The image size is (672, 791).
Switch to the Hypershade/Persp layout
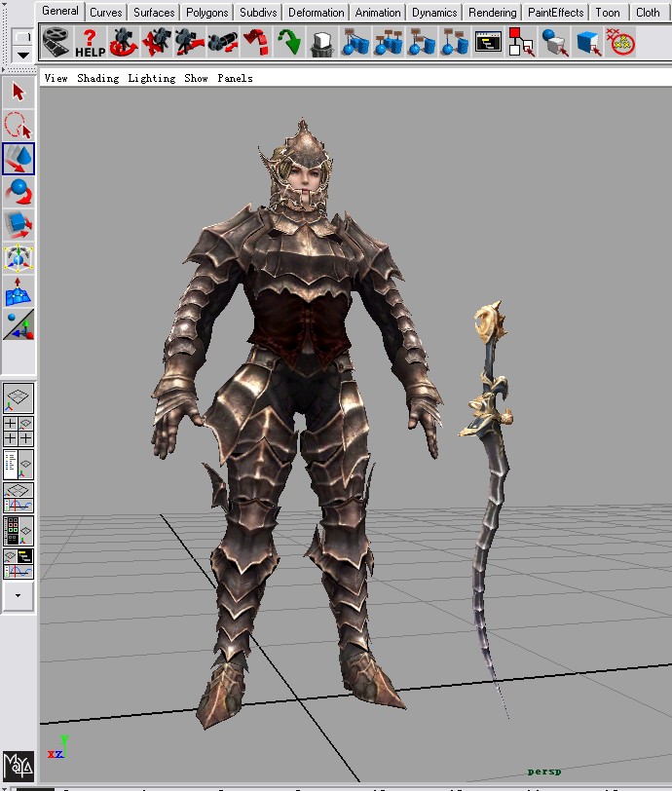pyautogui.click(x=19, y=531)
